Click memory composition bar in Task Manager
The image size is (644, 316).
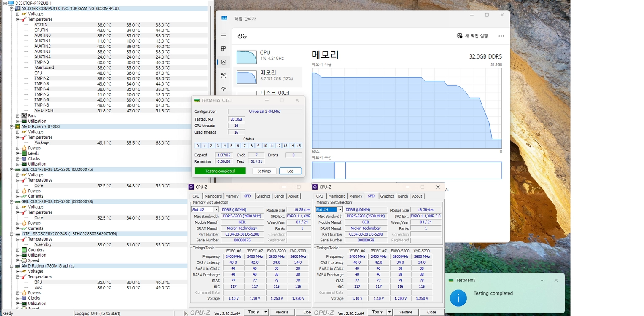(407, 171)
